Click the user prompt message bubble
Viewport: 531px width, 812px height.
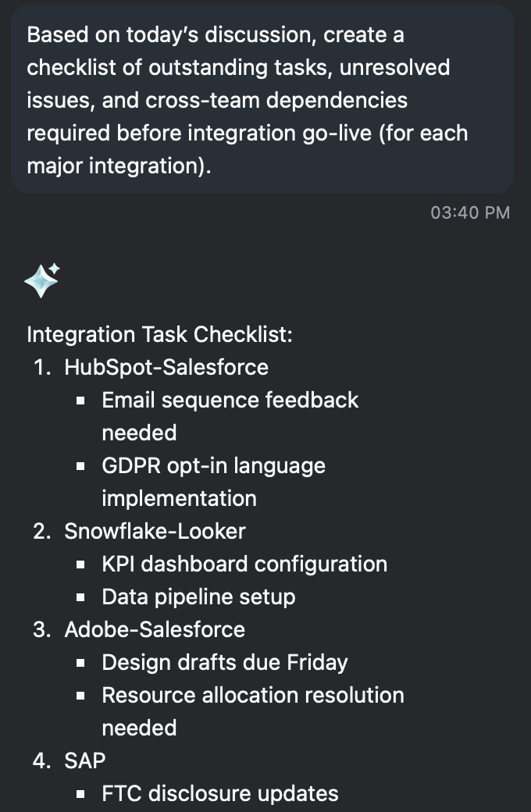[262, 99]
